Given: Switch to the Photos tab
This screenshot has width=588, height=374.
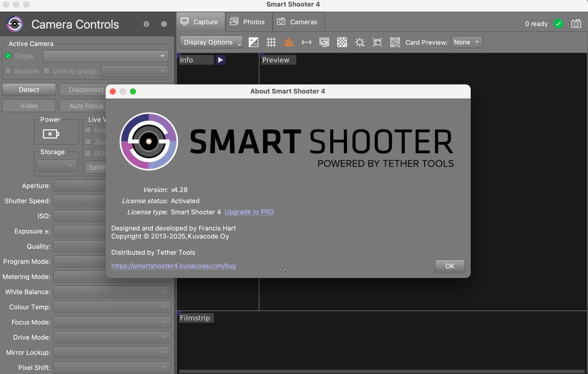Looking at the screenshot, I should (249, 22).
